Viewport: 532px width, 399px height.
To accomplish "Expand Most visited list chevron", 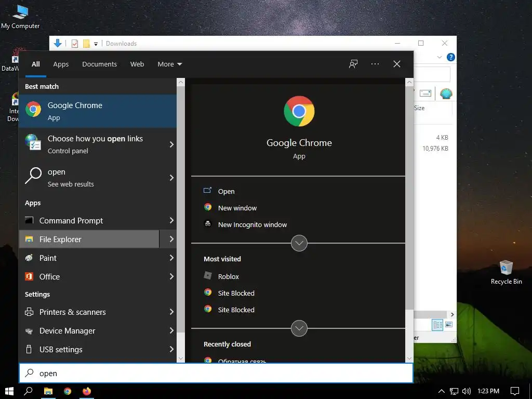I will [299, 328].
